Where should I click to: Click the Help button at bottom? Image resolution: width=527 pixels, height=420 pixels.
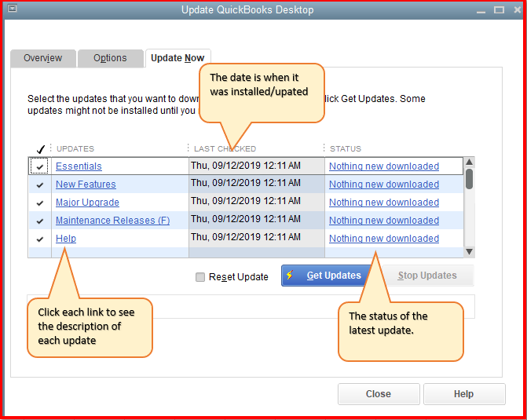tap(464, 394)
